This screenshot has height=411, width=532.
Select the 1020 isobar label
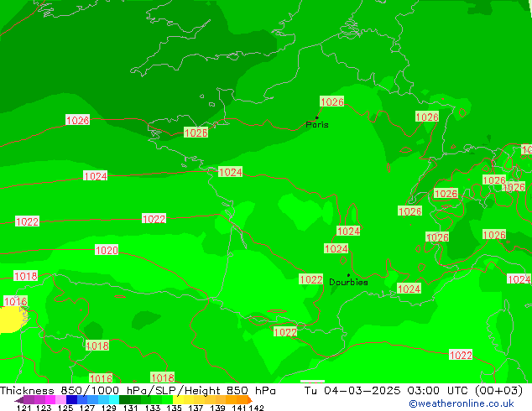[x=107, y=250]
